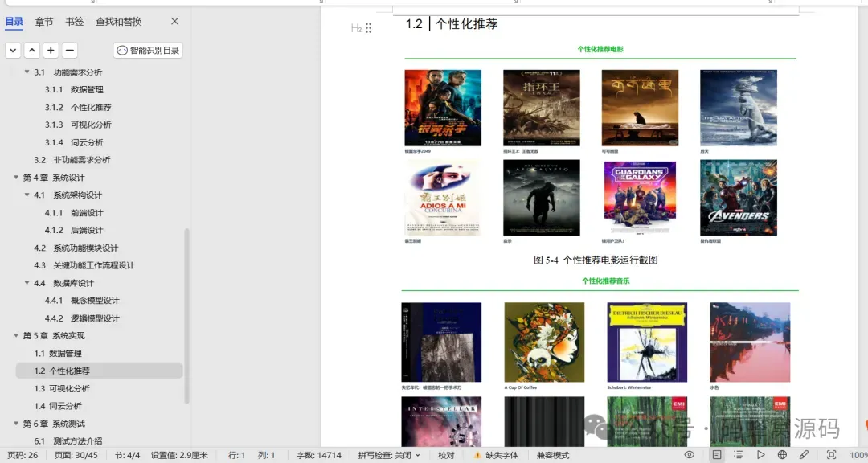Click the Avengers movie poster

tap(739, 198)
